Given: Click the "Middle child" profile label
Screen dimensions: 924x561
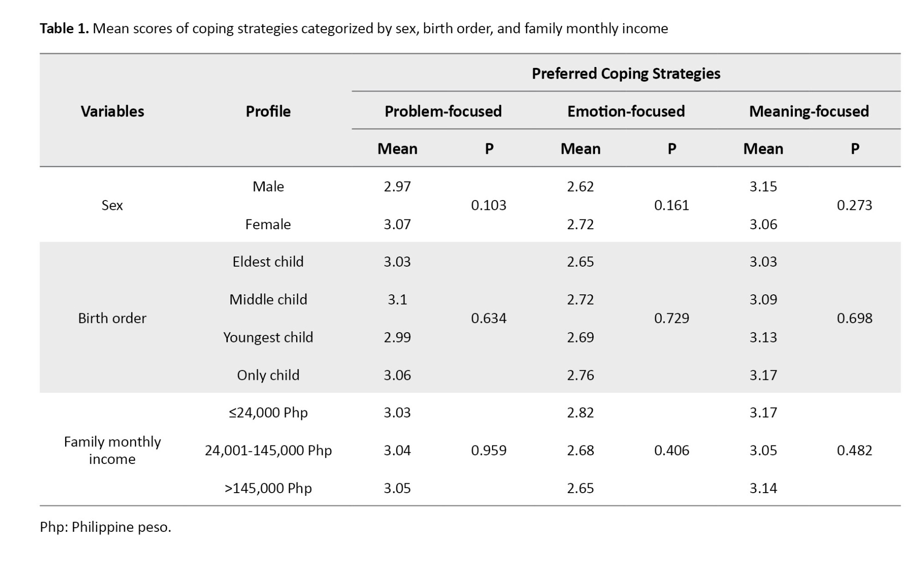Looking at the screenshot, I should coord(268,299).
